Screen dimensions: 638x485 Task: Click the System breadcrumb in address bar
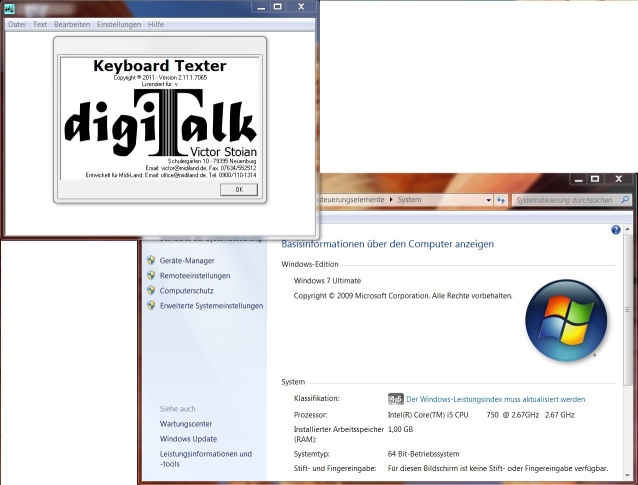(409, 200)
